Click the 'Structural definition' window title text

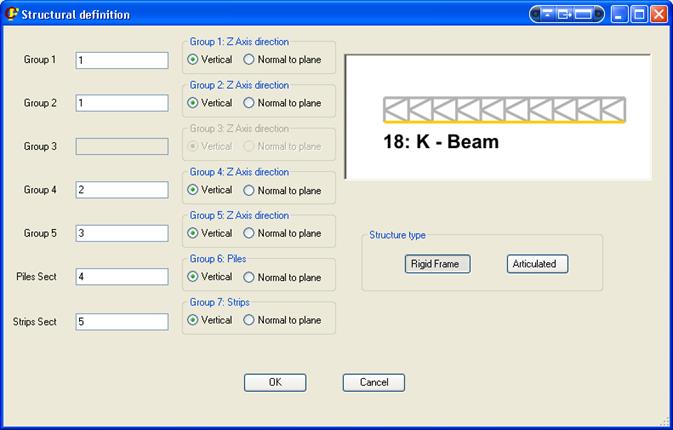pos(76,15)
